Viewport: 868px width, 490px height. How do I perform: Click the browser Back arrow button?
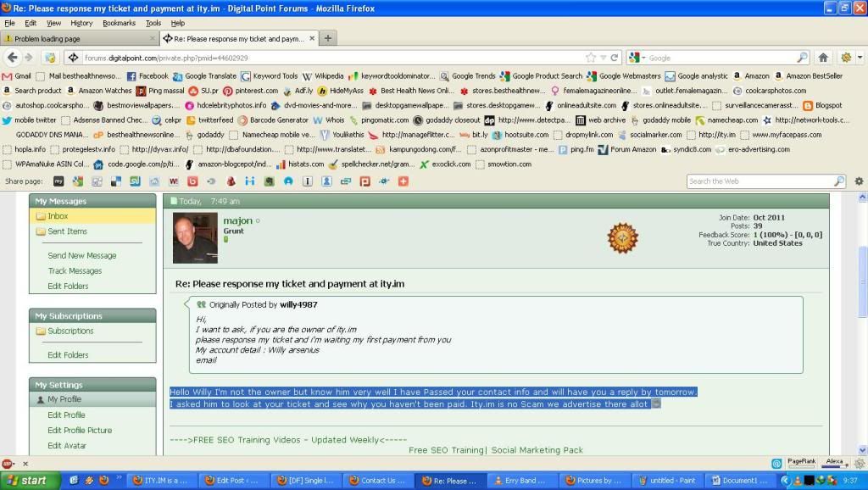click(13, 58)
